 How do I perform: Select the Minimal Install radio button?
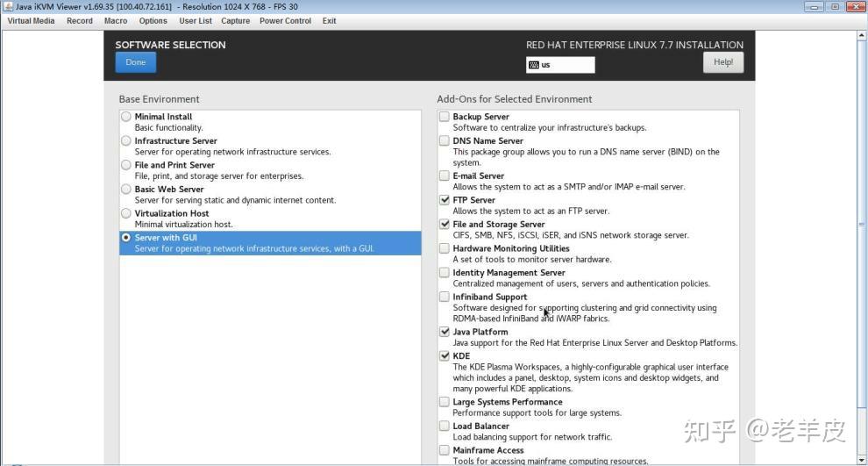pos(126,117)
